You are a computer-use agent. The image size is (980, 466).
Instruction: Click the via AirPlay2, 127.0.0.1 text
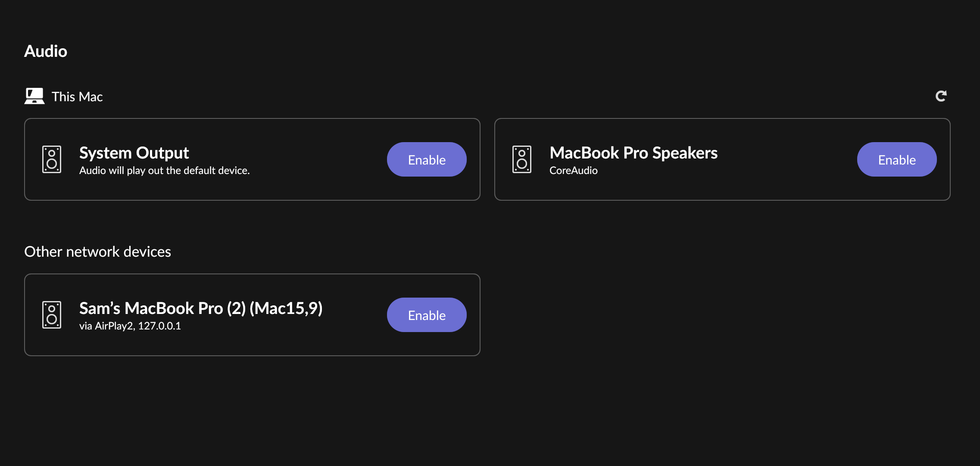click(130, 326)
